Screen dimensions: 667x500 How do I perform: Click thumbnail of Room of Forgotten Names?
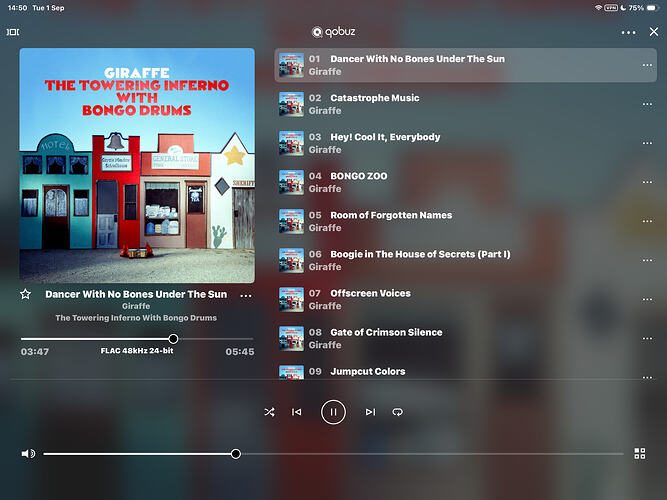(291, 221)
